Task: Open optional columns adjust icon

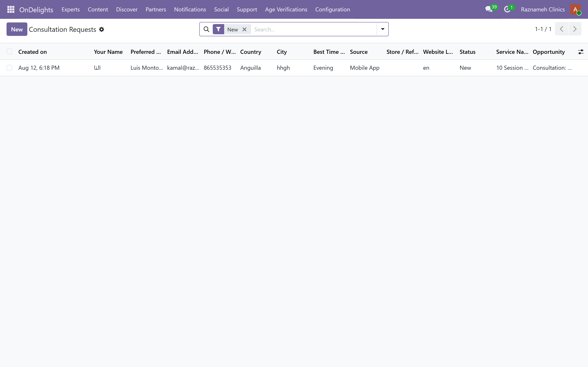Action: (581, 52)
